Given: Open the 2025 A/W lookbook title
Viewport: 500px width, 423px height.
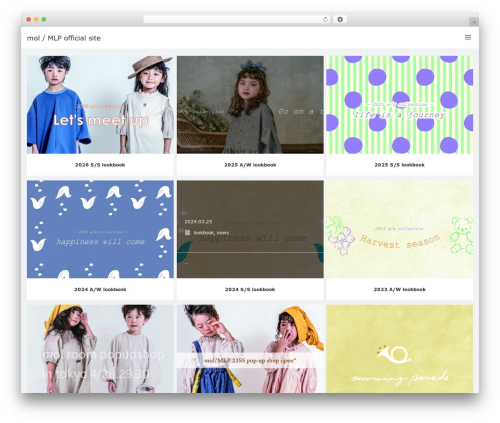Looking at the screenshot, I should (250, 165).
